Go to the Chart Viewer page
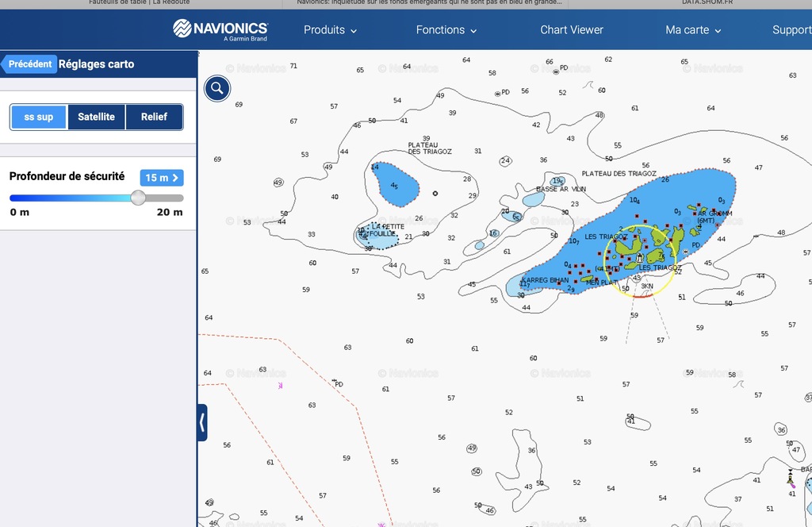Screen dimensions: 812x527 pos(572,30)
